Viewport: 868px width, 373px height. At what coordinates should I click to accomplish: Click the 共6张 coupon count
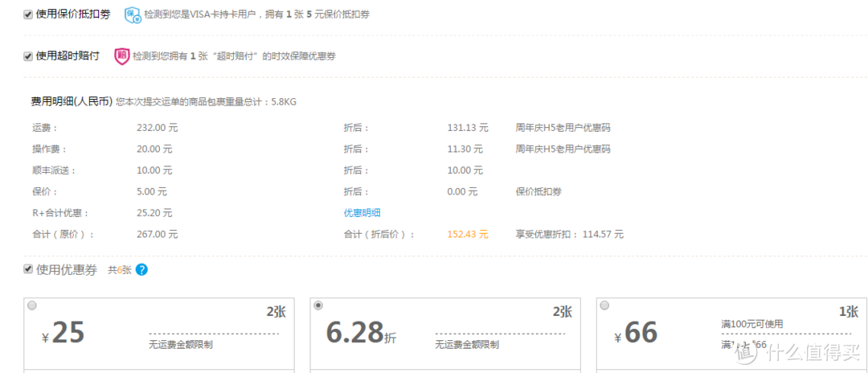(119, 270)
